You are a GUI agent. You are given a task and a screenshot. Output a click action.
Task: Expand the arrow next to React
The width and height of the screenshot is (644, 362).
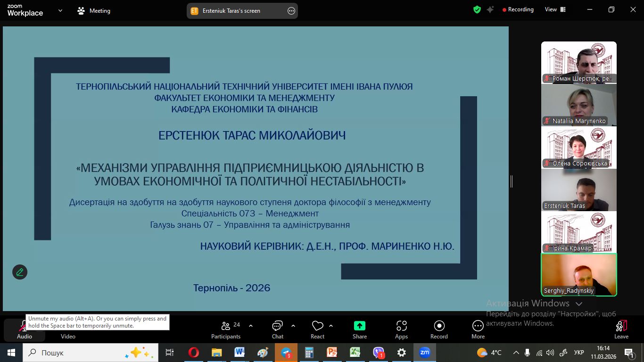tap(331, 326)
